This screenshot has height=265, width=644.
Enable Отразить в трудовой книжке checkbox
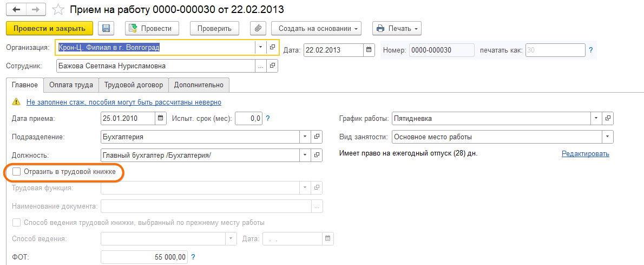pos(17,172)
